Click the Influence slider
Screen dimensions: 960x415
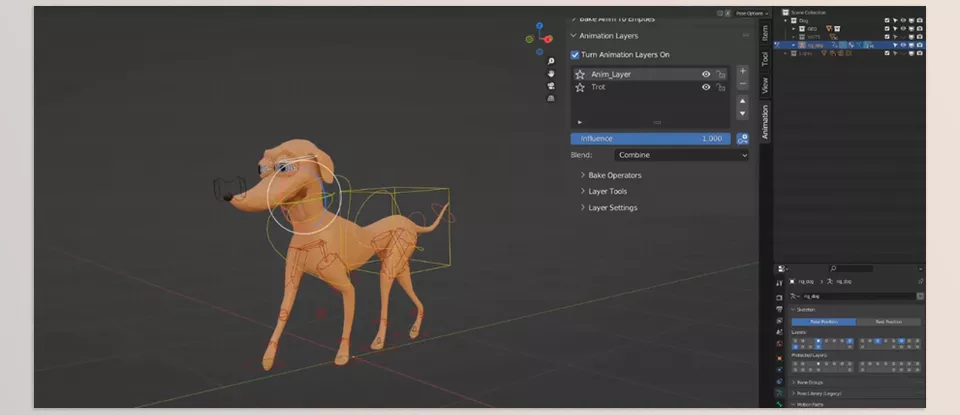click(650, 139)
